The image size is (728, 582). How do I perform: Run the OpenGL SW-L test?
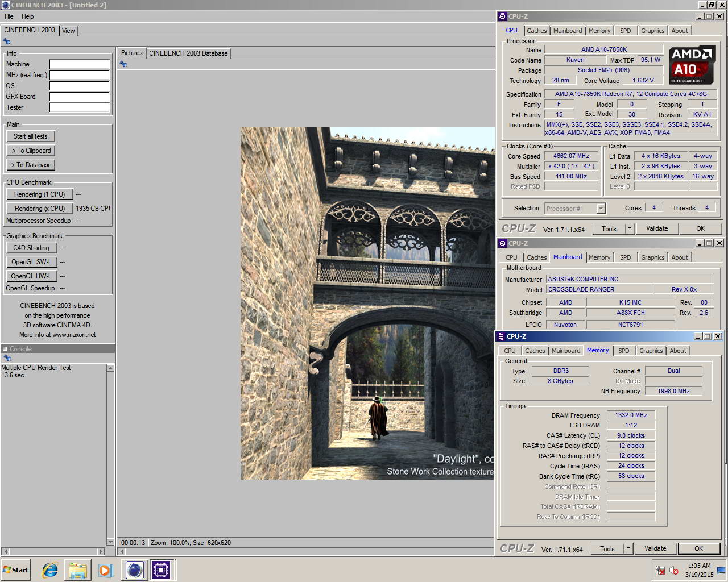[x=31, y=262]
